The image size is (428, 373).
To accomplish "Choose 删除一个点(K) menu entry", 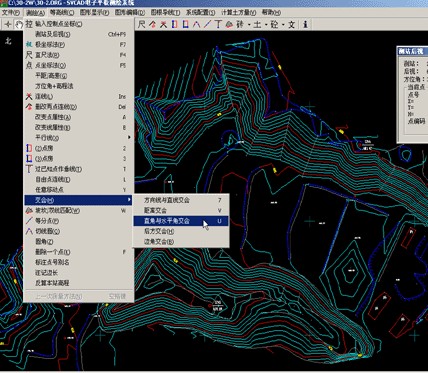I will click(x=78, y=252).
